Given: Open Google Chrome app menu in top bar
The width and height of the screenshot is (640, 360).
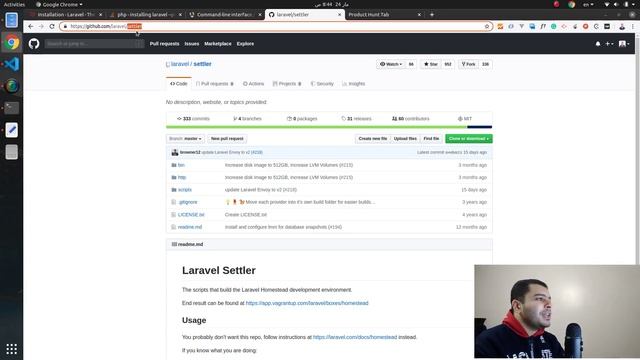Looking at the screenshot, I should pyautogui.click(x=59, y=4).
